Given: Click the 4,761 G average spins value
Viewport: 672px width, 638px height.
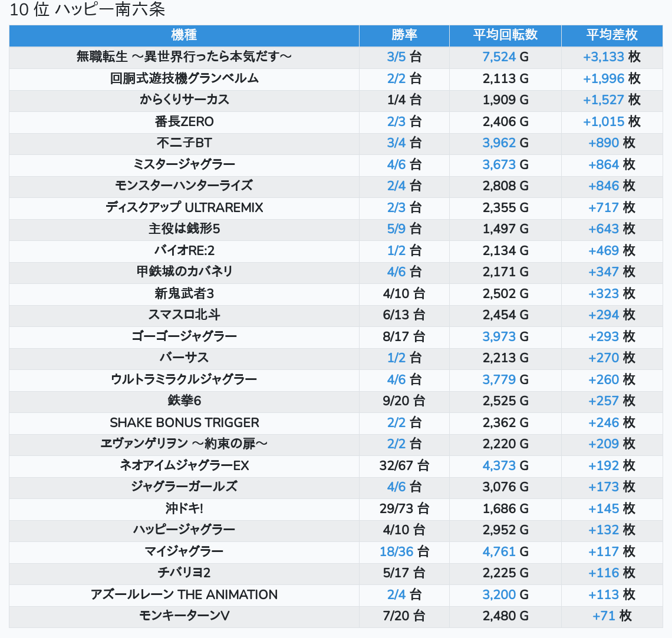Looking at the screenshot, I should [505, 552].
